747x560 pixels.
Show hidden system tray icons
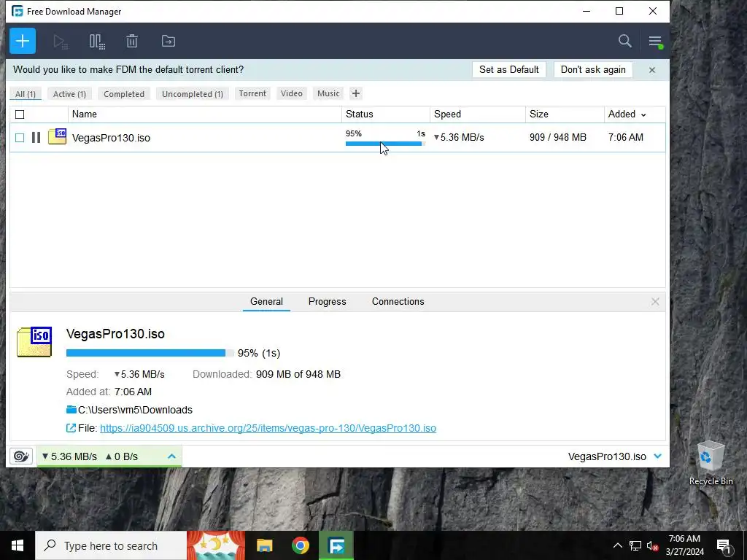tap(617, 545)
